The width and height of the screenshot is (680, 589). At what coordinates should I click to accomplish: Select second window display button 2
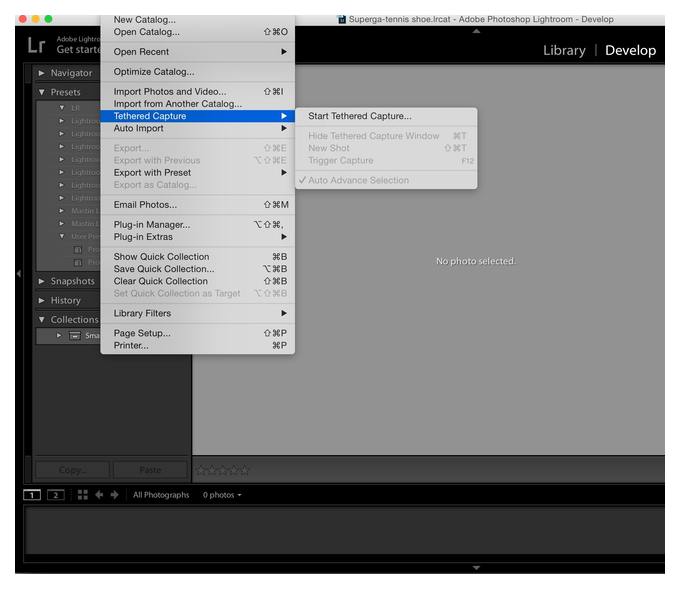(56, 495)
